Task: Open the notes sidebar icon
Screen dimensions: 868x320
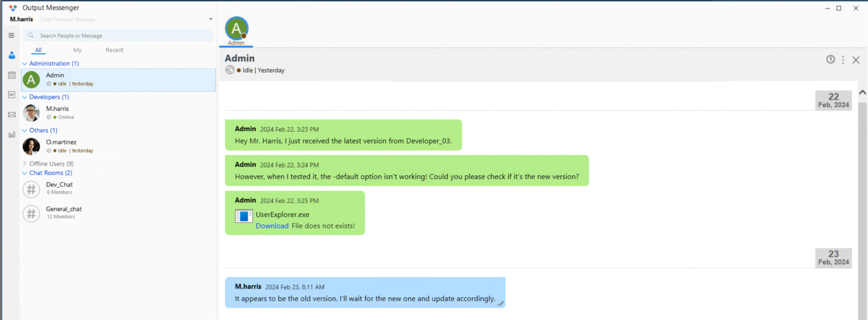Action: pyautogui.click(x=12, y=95)
